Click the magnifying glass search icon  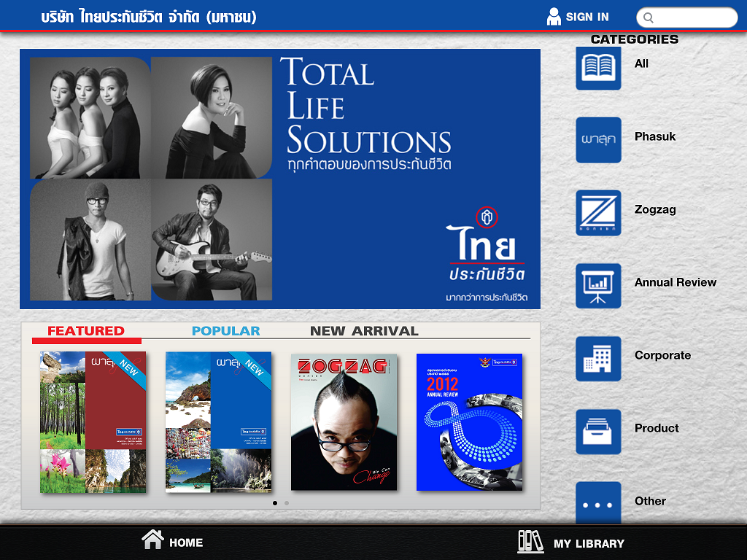tap(649, 18)
